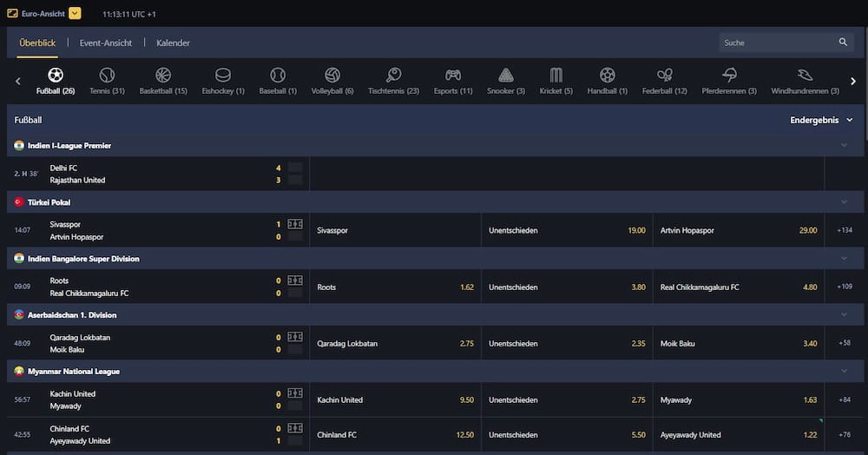Open the Euro-Ansicht view dropdown

[x=75, y=13]
